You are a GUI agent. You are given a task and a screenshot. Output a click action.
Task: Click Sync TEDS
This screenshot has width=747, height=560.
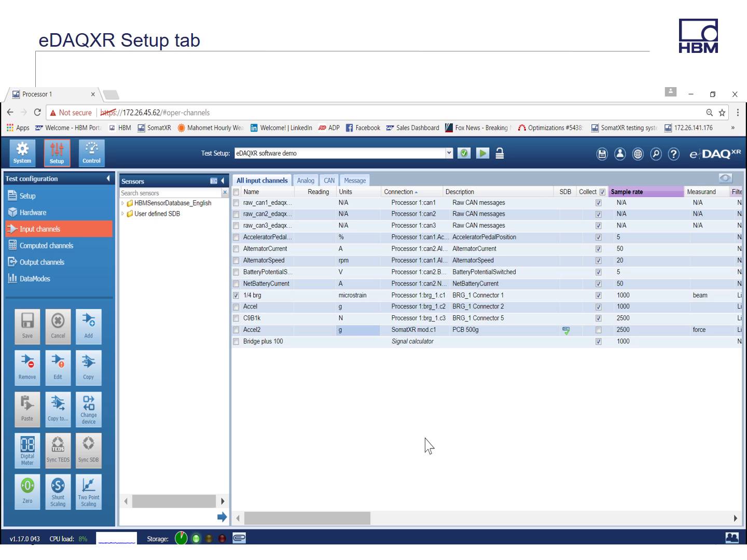click(x=58, y=451)
